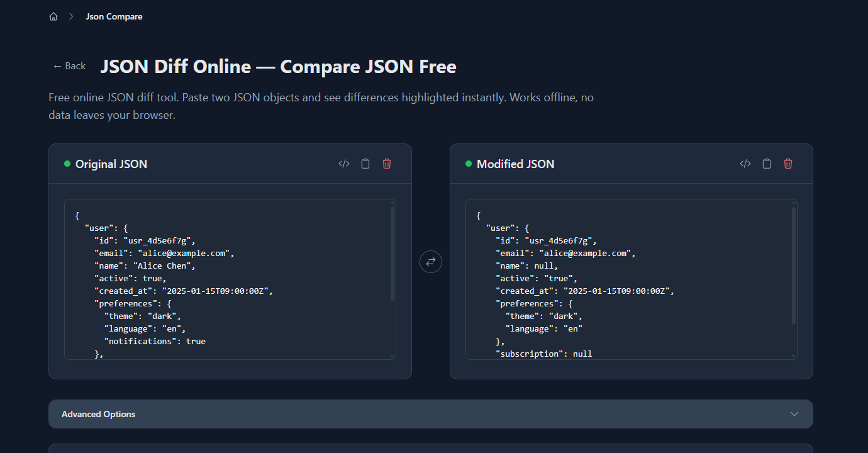868x453 pixels.
Task: Swap Original and Modified JSON panels
Action: pos(430,261)
